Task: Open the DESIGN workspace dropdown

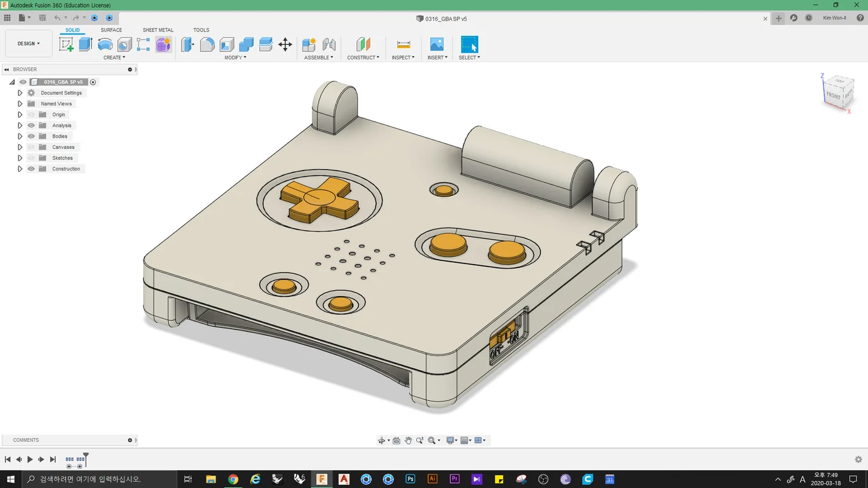Action: pos(29,44)
